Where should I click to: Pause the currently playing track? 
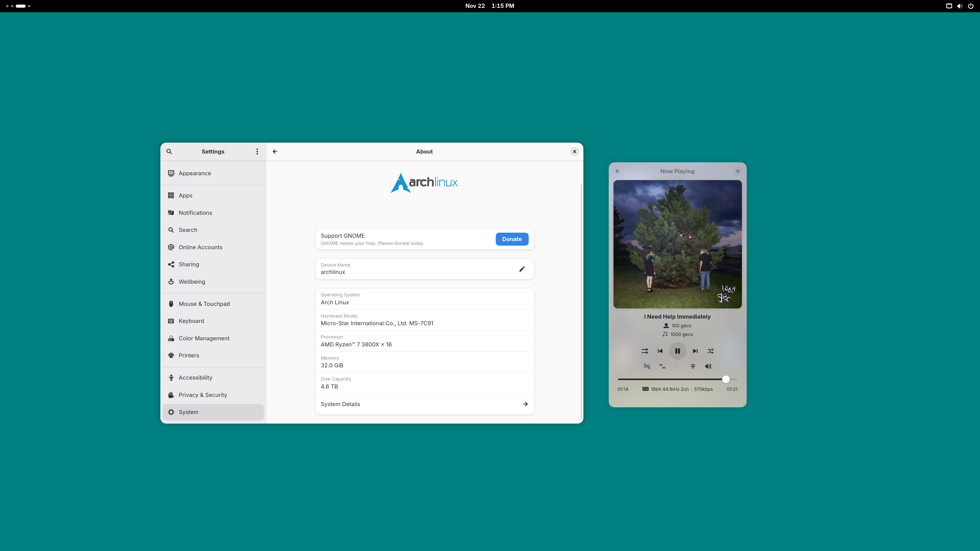point(677,351)
